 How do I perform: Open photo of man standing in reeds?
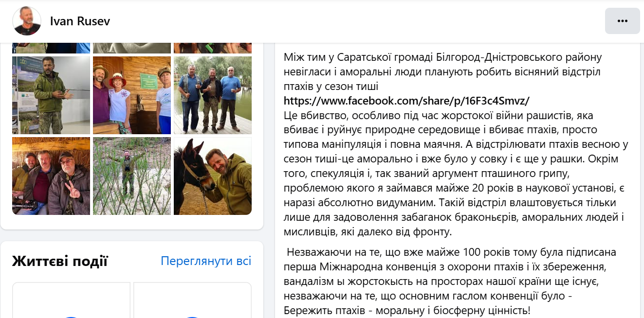[x=132, y=176]
